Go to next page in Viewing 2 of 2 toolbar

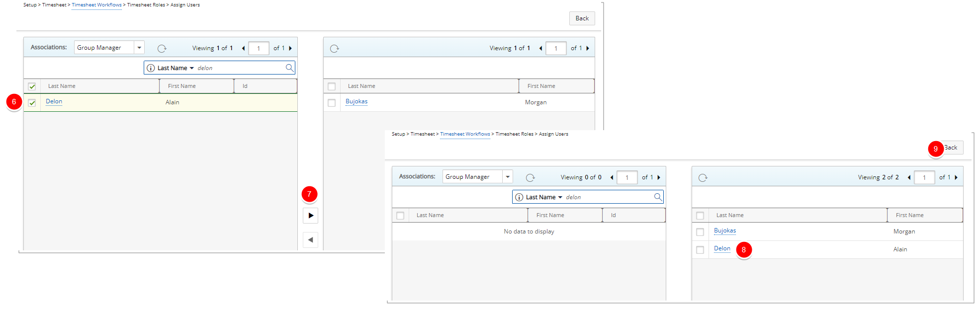pyautogui.click(x=956, y=177)
